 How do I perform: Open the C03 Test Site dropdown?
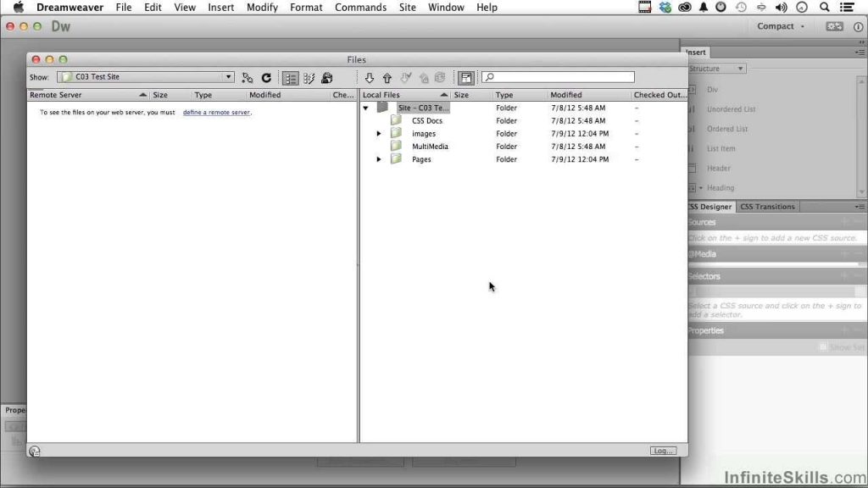click(x=145, y=77)
